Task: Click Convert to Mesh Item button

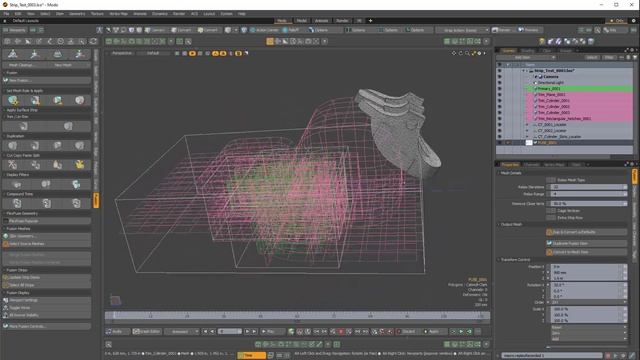Action: point(586,252)
